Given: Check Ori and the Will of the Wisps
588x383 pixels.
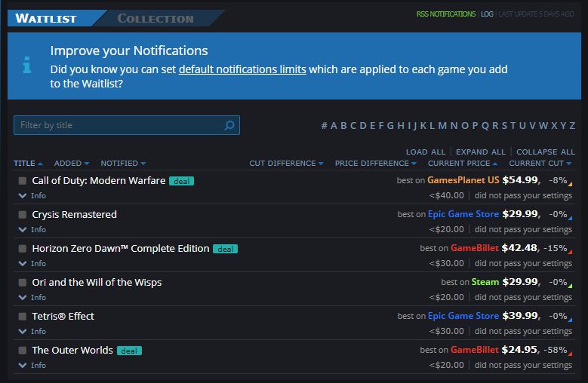Looking at the screenshot, I should (23, 282).
